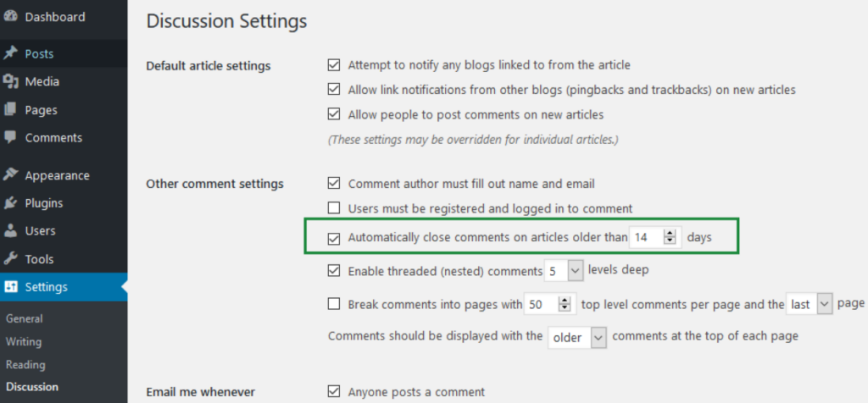Open the Writing settings submenu link

(24, 342)
